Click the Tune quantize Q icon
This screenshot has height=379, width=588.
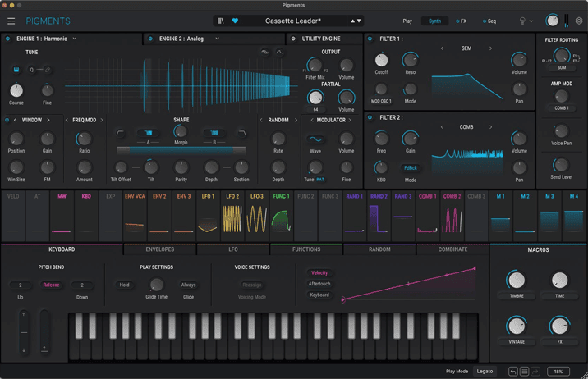(33, 71)
